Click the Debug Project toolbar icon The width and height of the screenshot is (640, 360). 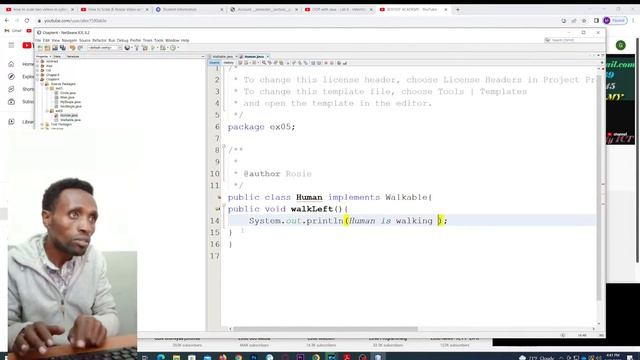tap(163, 48)
